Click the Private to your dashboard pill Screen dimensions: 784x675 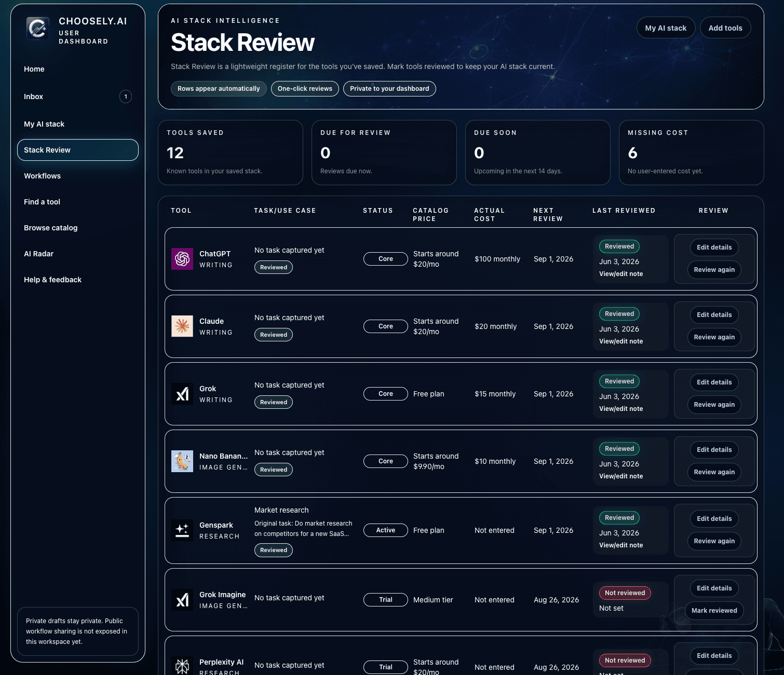pos(389,89)
